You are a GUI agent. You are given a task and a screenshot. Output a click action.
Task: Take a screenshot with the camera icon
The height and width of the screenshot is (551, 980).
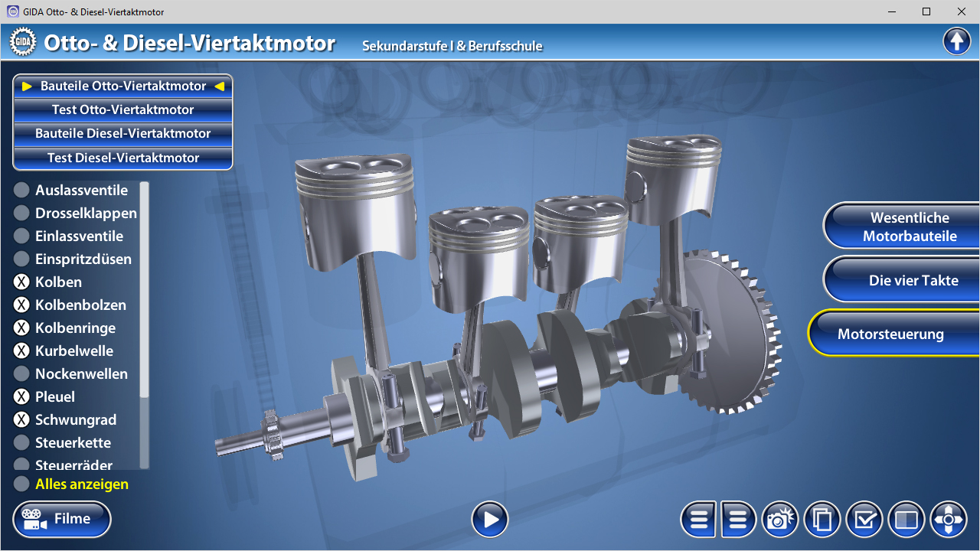pyautogui.click(x=779, y=520)
